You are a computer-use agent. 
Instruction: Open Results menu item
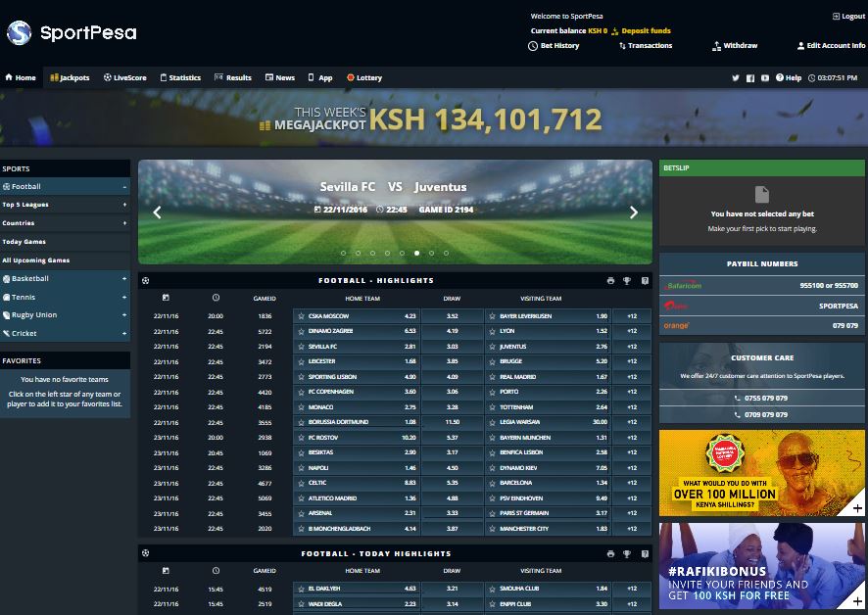[x=233, y=78]
